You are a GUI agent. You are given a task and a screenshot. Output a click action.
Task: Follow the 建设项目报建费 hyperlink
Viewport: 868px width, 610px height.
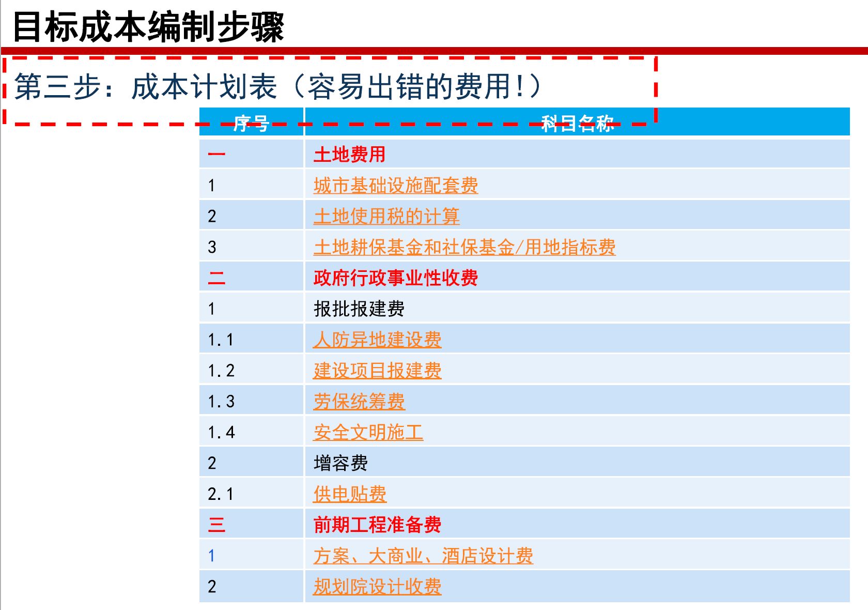click(x=377, y=371)
